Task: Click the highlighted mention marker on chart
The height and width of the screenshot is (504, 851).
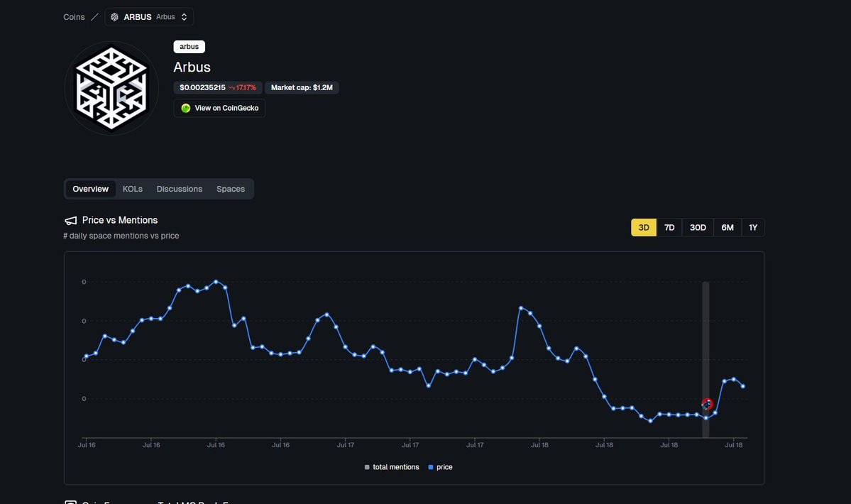Action: click(x=707, y=404)
